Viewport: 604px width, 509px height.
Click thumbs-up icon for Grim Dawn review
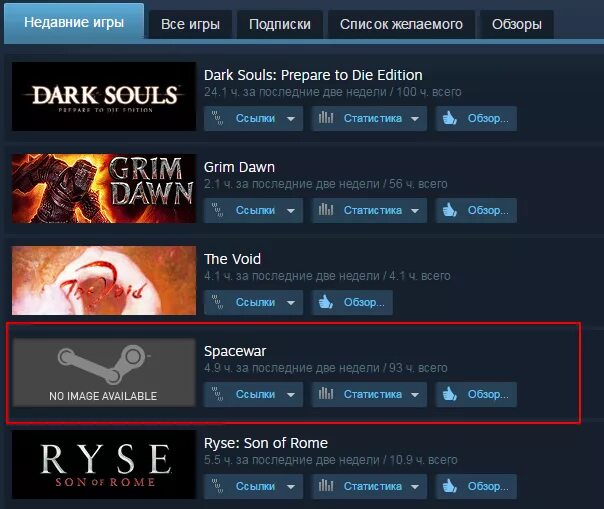pos(450,210)
